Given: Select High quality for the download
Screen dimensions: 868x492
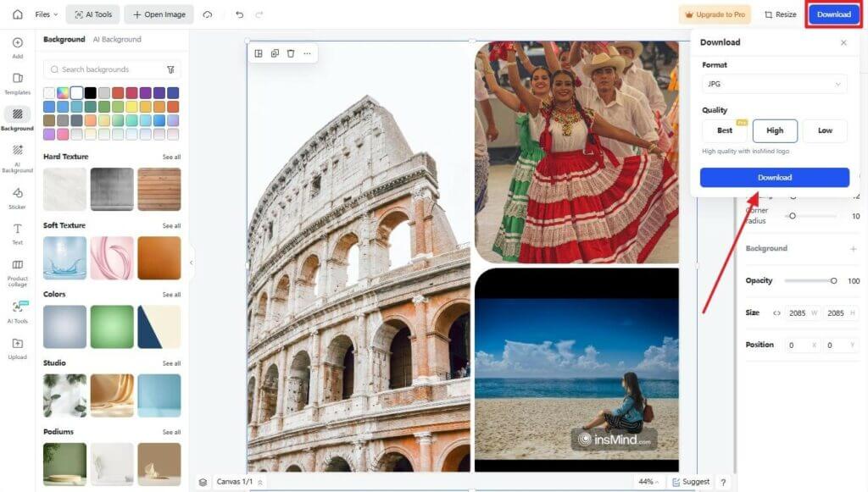Looking at the screenshot, I should pos(774,130).
